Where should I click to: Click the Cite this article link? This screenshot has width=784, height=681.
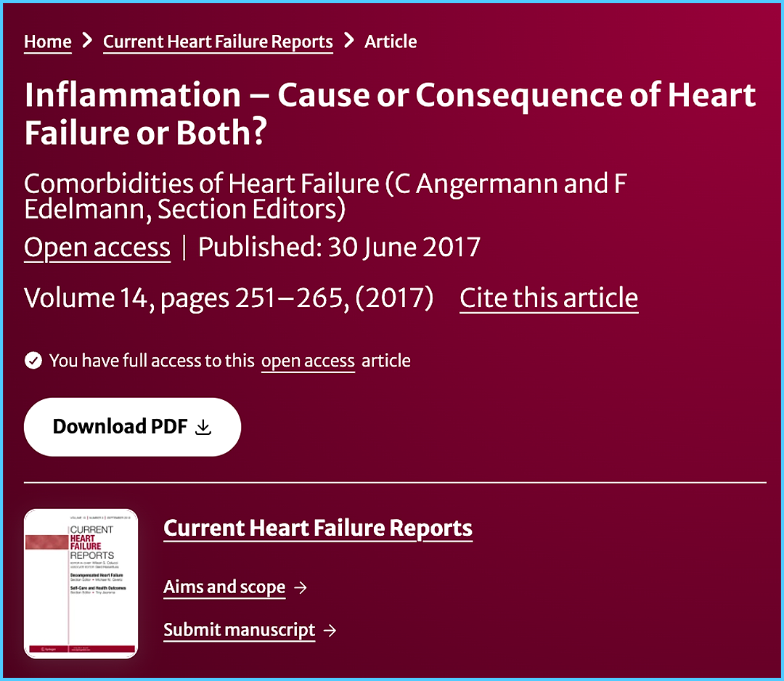coord(549,298)
